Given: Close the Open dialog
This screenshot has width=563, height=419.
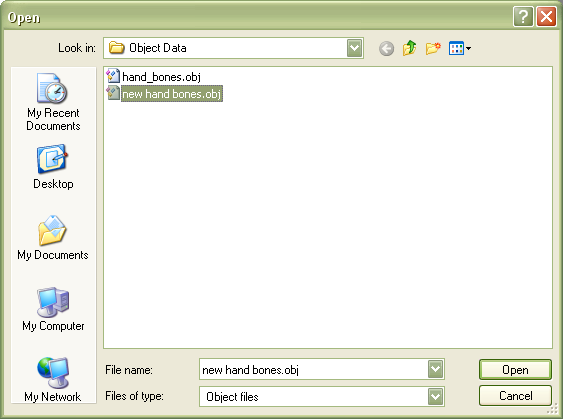Looking at the screenshot, I should 546,17.
